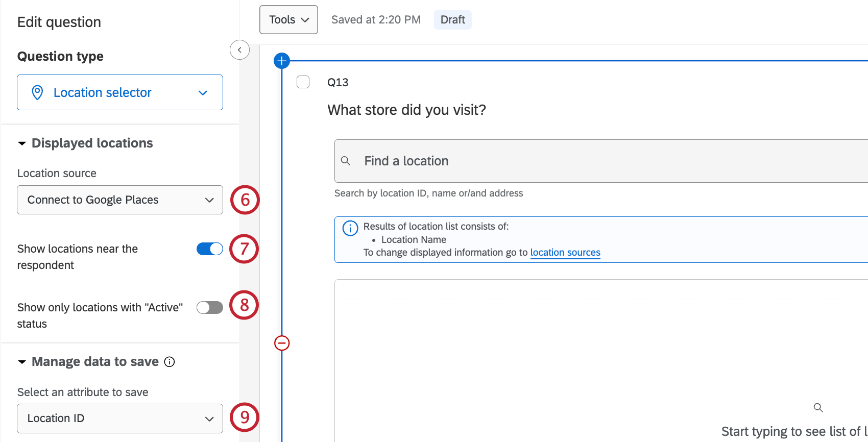Open the Location ID attribute dropdown

point(120,419)
